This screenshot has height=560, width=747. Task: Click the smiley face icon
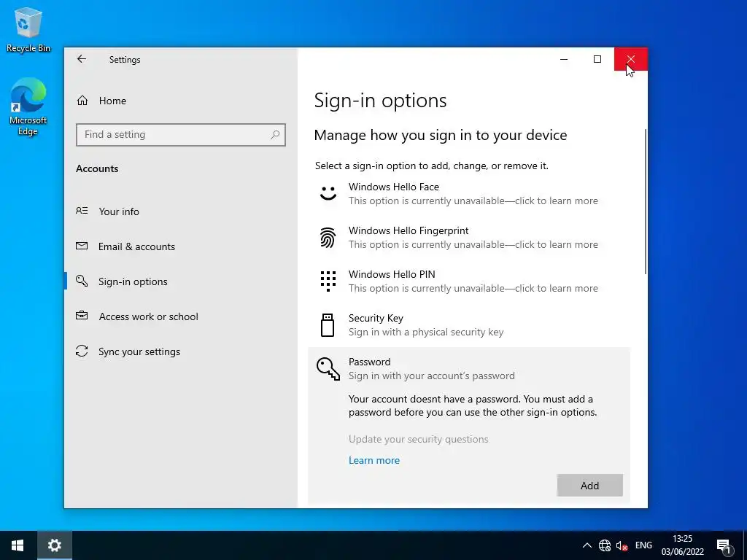point(328,192)
